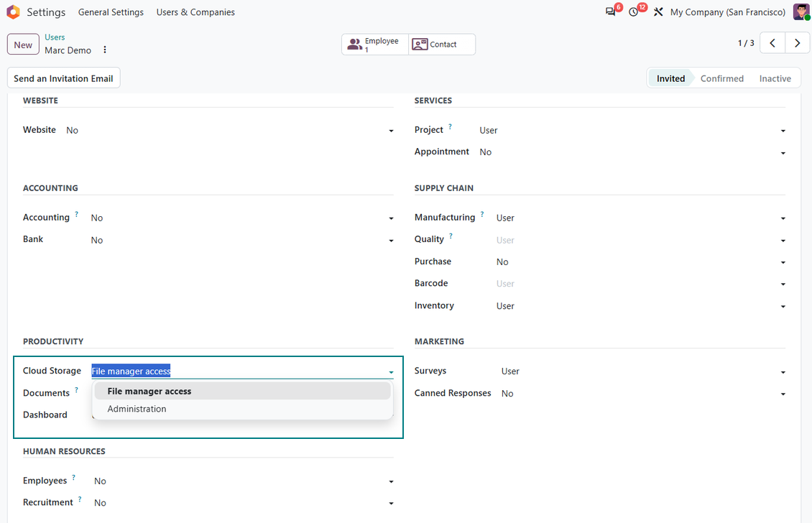812x523 pixels.
Task: Open the user avatar menu
Action: [801, 12]
